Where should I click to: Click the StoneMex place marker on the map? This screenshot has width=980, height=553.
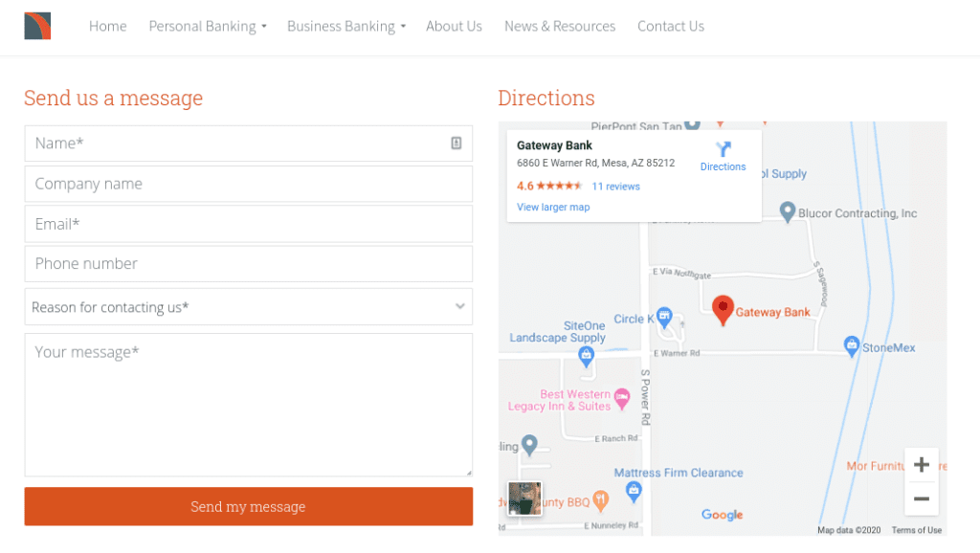click(850, 346)
